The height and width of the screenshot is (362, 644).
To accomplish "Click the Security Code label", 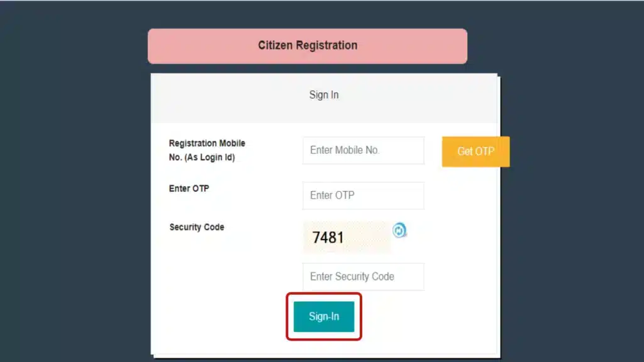I will (197, 227).
